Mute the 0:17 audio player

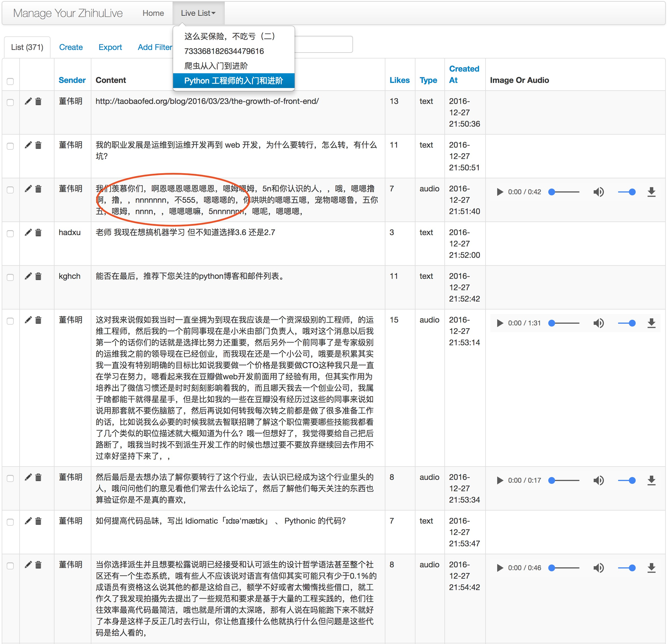click(x=598, y=480)
